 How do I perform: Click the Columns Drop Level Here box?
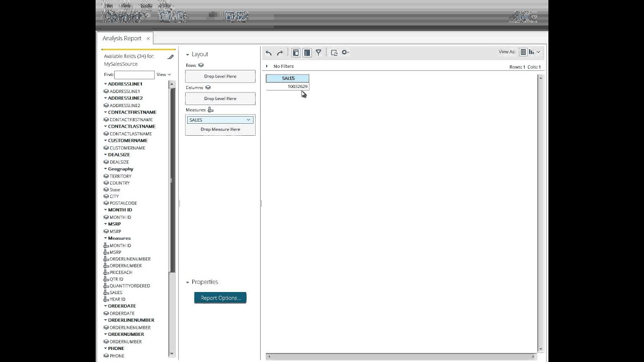pyautogui.click(x=220, y=99)
